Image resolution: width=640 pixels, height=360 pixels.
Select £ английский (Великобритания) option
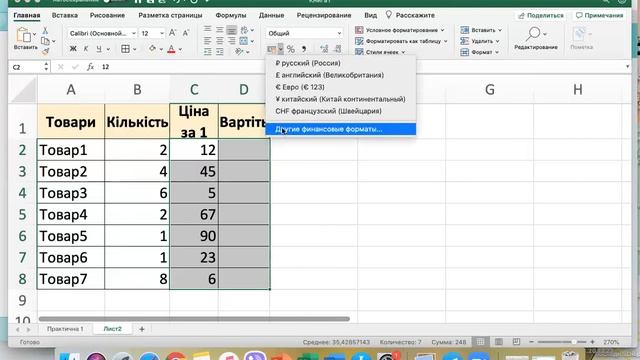340,75
